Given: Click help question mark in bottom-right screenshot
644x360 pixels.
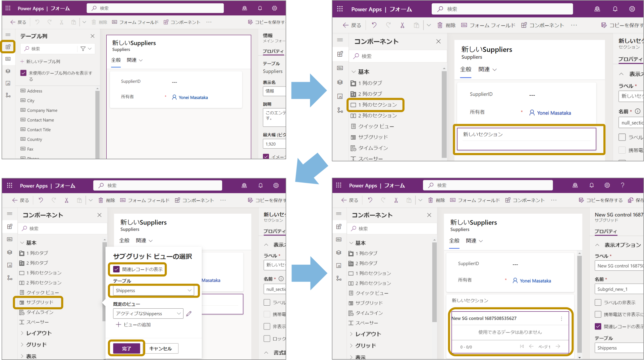Looking at the screenshot, I should [623, 185].
